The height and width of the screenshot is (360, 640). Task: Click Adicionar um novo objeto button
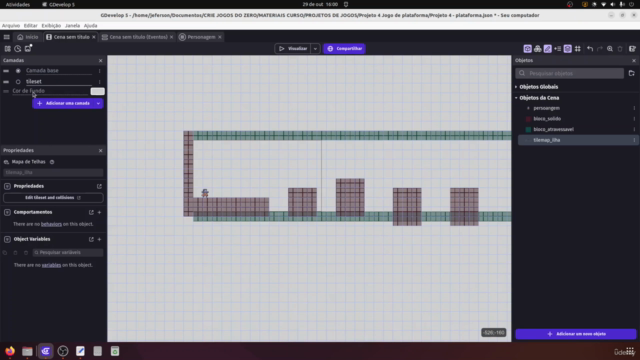(576, 334)
